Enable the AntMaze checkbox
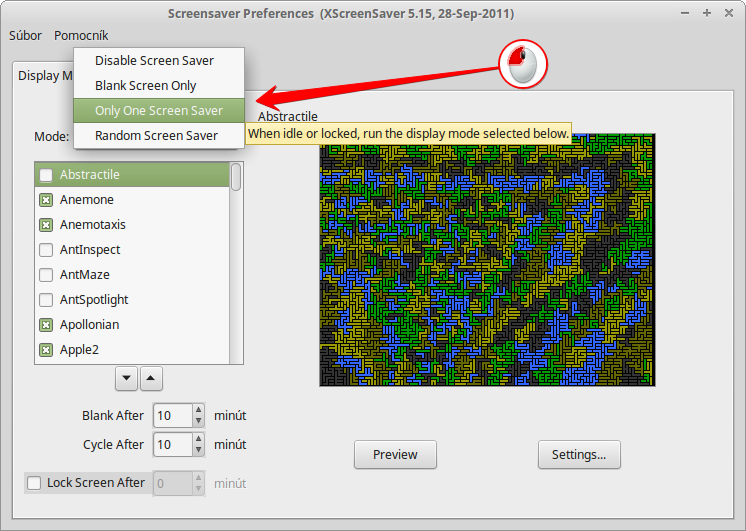 [x=46, y=275]
